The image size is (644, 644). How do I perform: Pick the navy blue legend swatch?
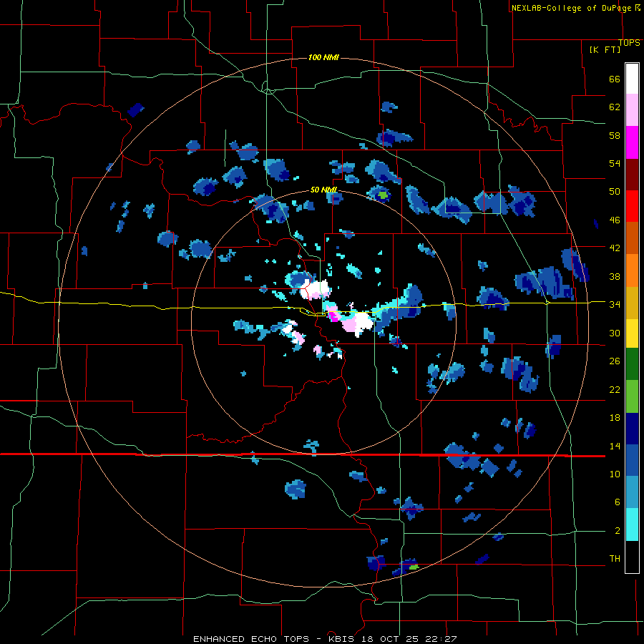coord(632,429)
